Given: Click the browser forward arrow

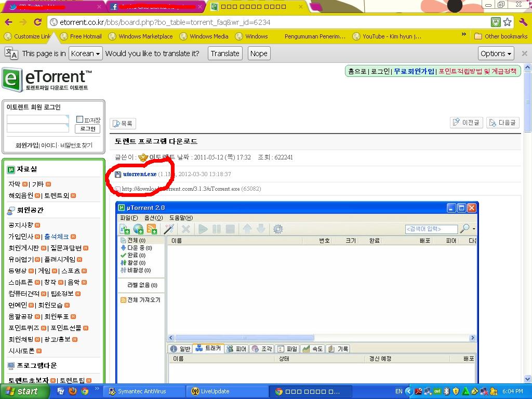Looking at the screenshot, I should [23, 22].
